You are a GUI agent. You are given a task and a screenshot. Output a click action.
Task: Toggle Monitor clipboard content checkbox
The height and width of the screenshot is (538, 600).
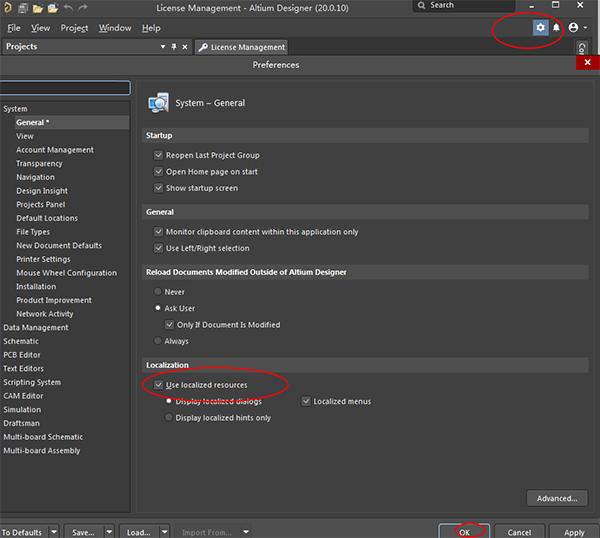158,232
